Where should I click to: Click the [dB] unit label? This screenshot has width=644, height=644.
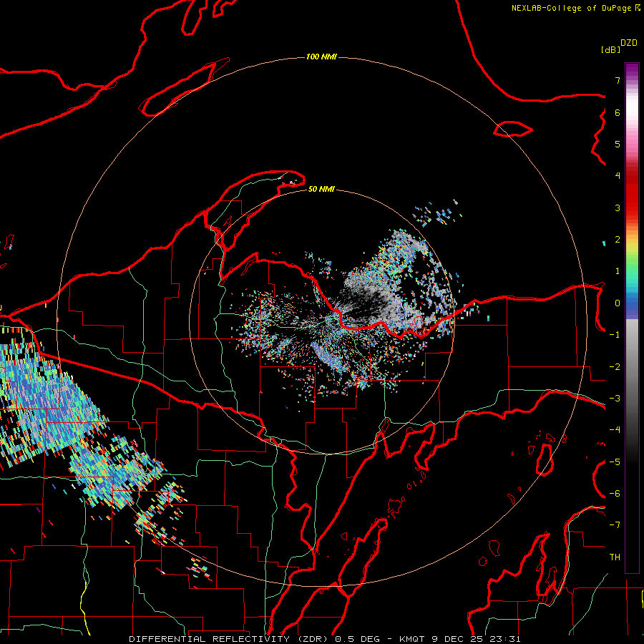click(611, 50)
